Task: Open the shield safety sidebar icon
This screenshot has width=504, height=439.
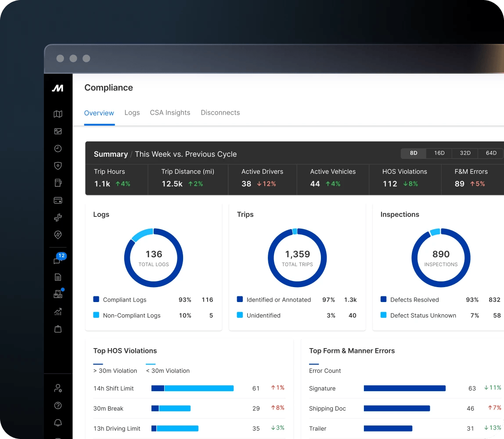Action: click(x=58, y=166)
